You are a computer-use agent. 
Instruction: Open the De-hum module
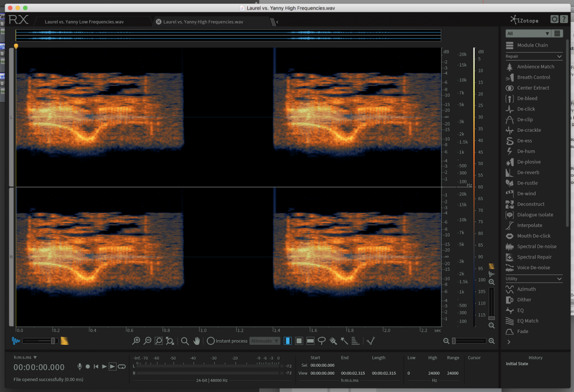tap(526, 151)
